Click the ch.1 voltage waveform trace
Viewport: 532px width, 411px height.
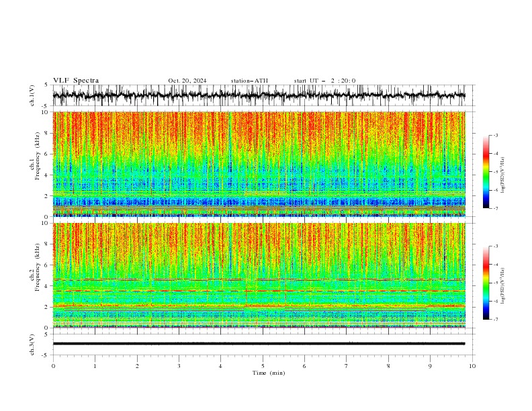pyautogui.click(x=259, y=95)
